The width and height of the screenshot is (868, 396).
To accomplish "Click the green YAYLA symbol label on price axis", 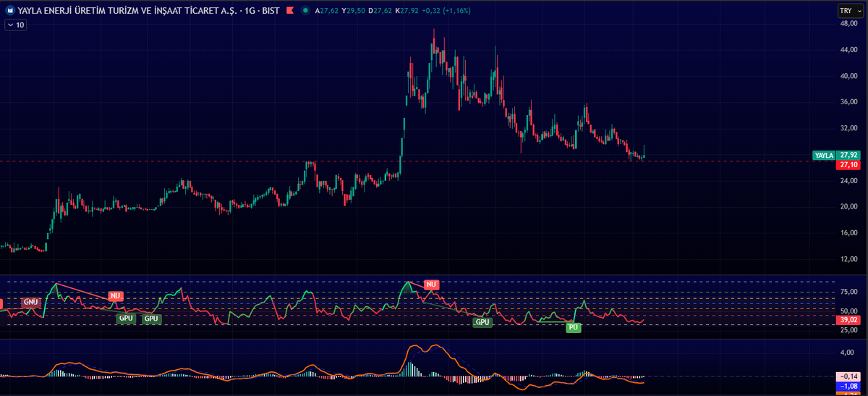I will (824, 156).
